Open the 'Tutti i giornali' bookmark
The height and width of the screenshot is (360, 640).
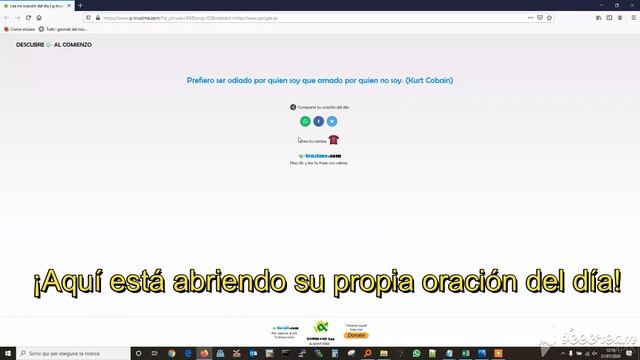tap(63, 29)
